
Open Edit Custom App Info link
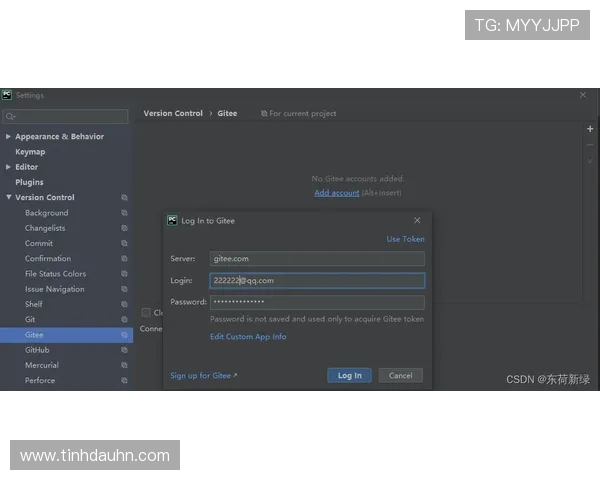pyautogui.click(x=248, y=336)
